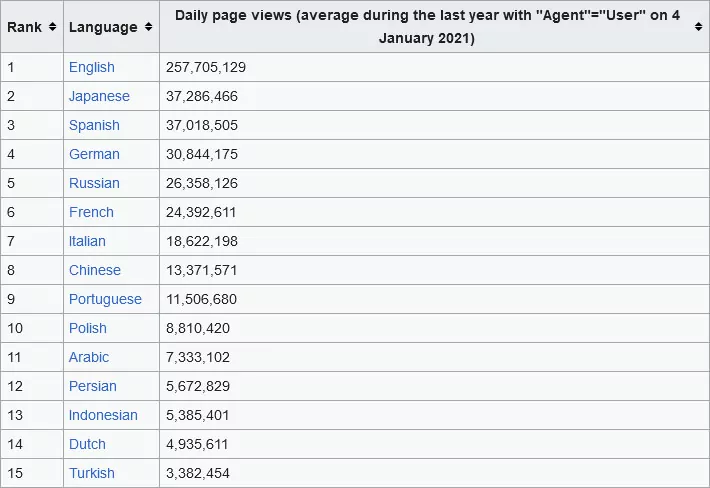Click rank number 12 in Persian row
This screenshot has height=488, width=710.
[15, 386]
